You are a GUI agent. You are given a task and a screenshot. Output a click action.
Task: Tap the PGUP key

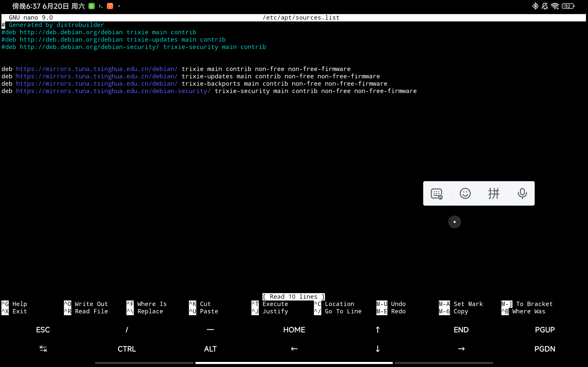click(x=545, y=330)
